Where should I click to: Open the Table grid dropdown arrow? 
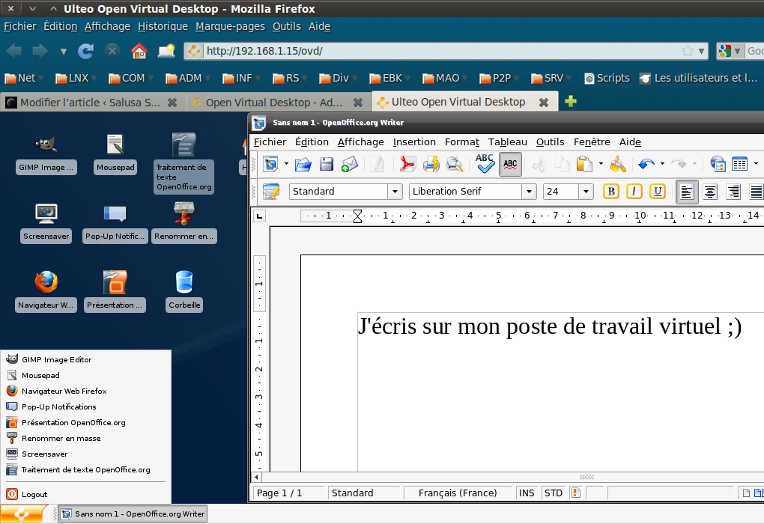(x=756, y=164)
